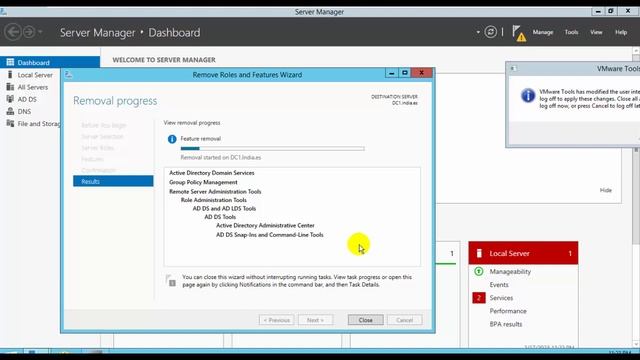Restore down the Server Manager window
640x360 pixels.
click(611, 11)
